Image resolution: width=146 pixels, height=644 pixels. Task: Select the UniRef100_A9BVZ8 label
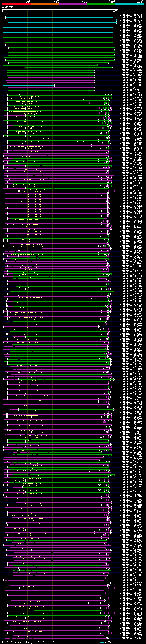click(x=131, y=87)
